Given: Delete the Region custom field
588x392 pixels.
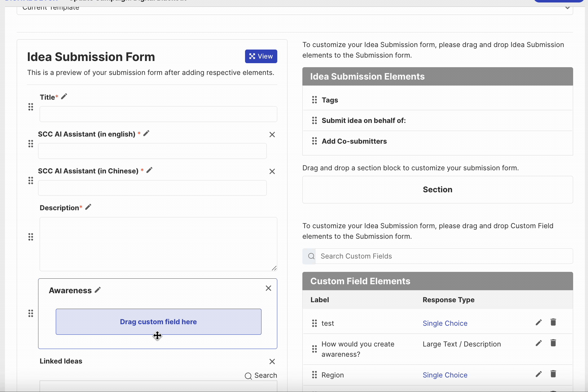Looking at the screenshot, I should [x=553, y=374].
